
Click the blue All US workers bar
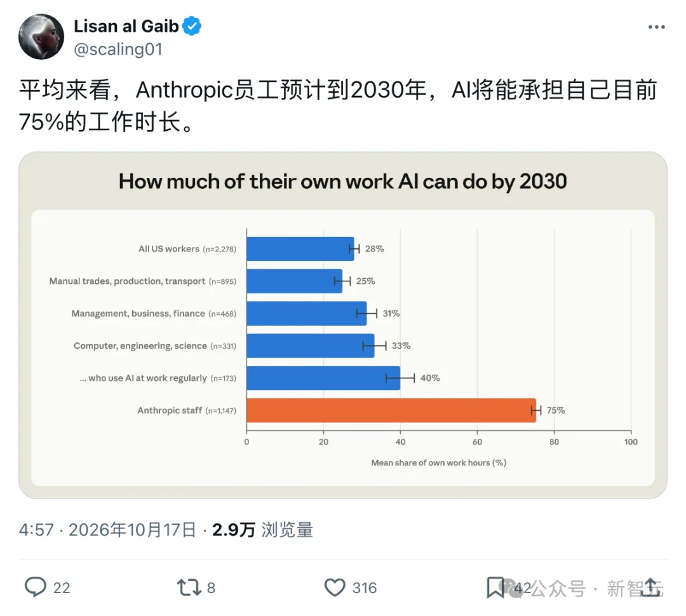coord(300,249)
